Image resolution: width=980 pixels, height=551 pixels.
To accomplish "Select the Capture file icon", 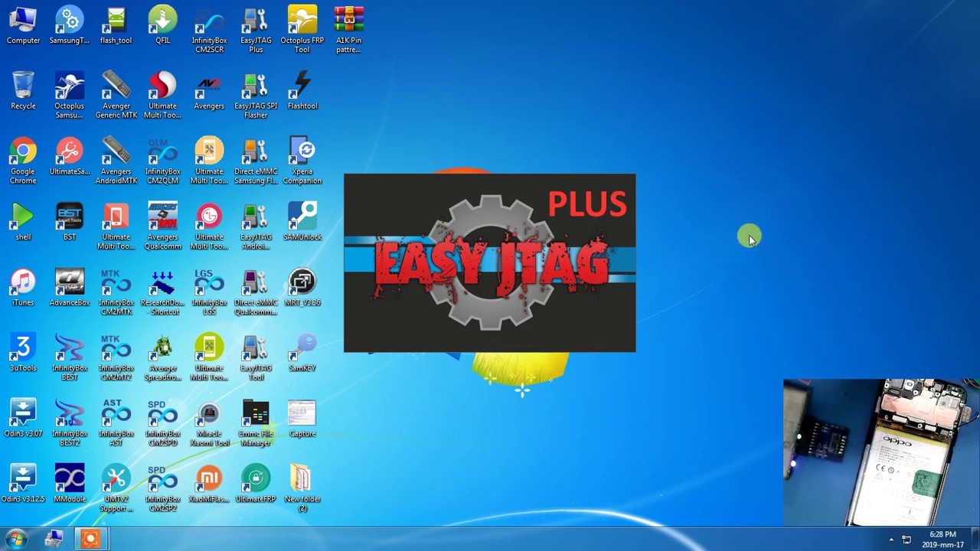I will [302, 419].
